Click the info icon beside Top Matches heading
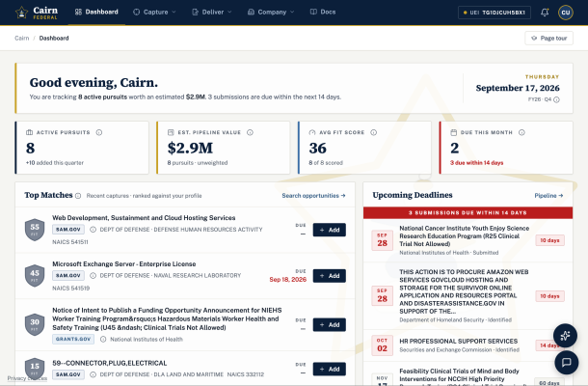 coord(78,196)
